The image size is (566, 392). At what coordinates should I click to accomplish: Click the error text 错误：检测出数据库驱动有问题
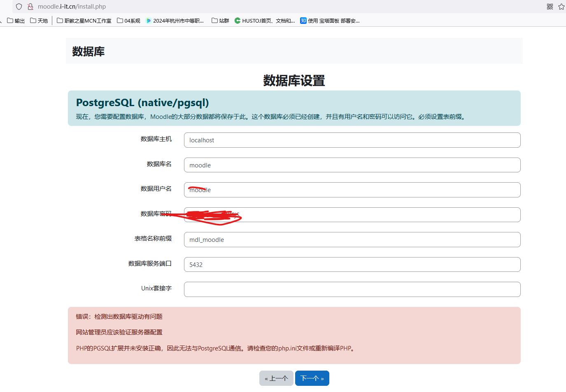click(x=119, y=316)
